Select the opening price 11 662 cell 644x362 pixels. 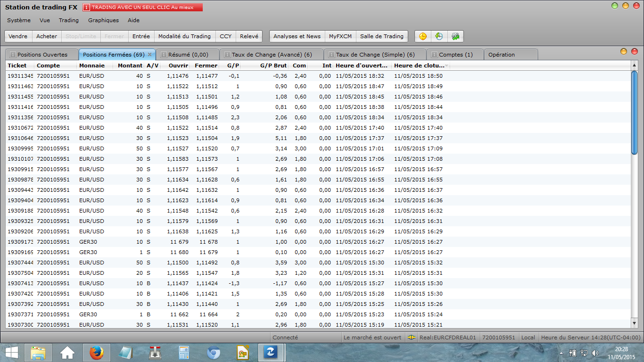coord(179,314)
